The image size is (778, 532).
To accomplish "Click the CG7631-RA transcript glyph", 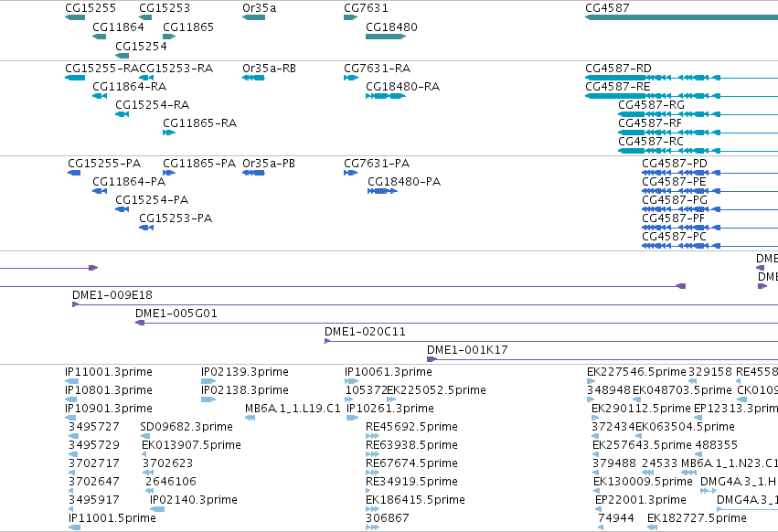I will (351, 78).
